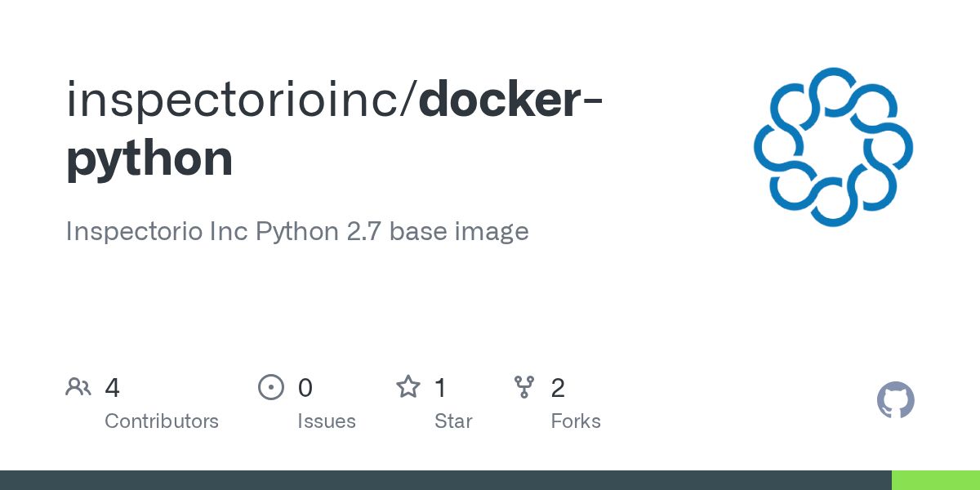Viewport: 980px width, 490px height.
Task: Click the description 'Inspectorio Inc Python 2.7 base image'
Action: pos(297,231)
